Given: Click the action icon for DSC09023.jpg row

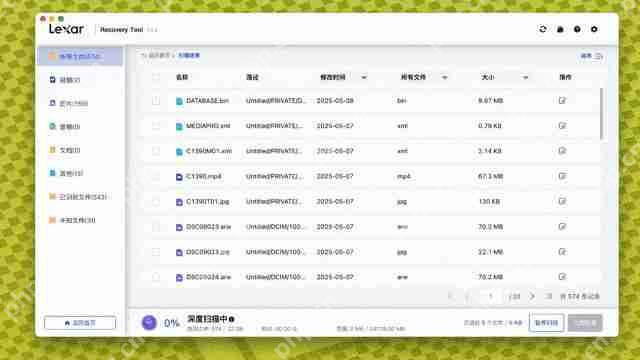Looking at the screenshot, I should click(x=562, y=252).
